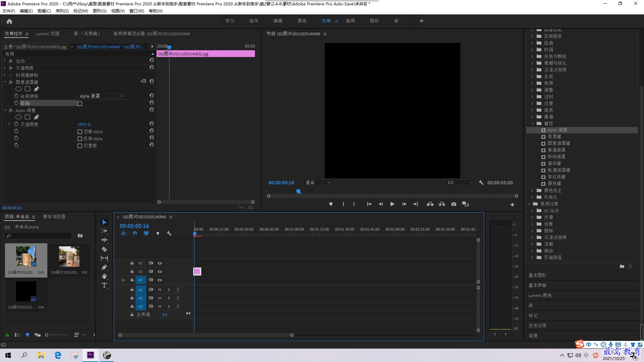
Task: Open the 历史记录 panel
Action: [x=537, y=325]
